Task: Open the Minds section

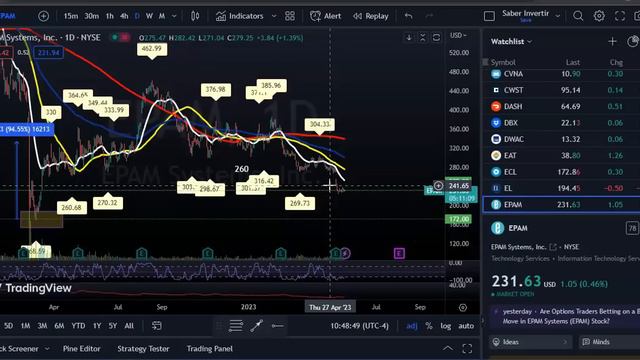Action: [610, 342]
